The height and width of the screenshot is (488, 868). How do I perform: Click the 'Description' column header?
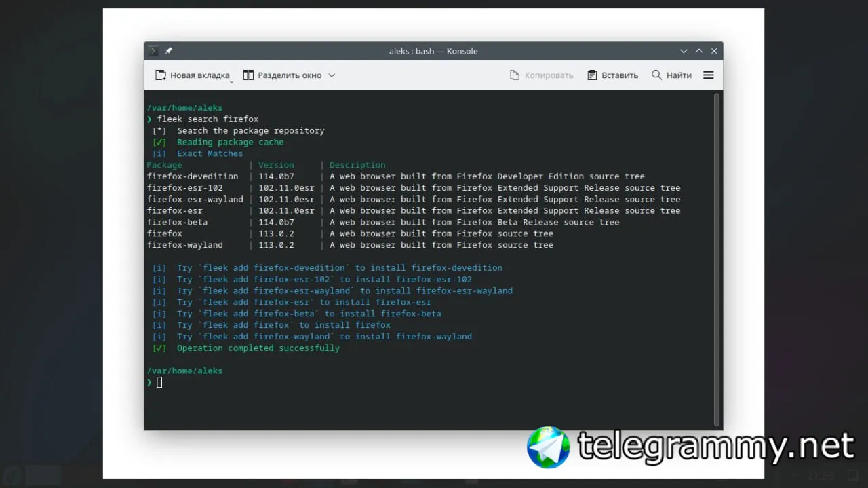click(x=357, y=165)
